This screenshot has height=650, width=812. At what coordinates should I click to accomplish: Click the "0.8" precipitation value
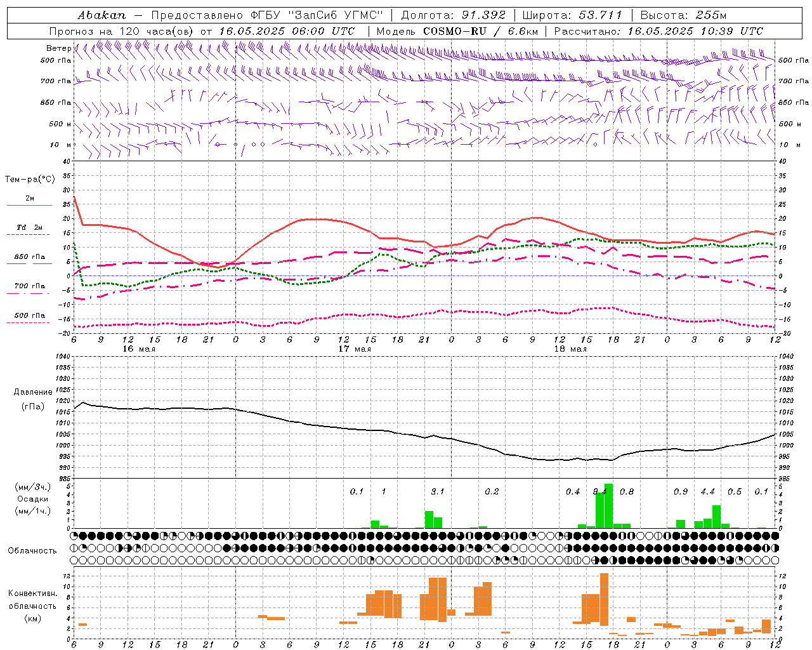tap(627, 492)
